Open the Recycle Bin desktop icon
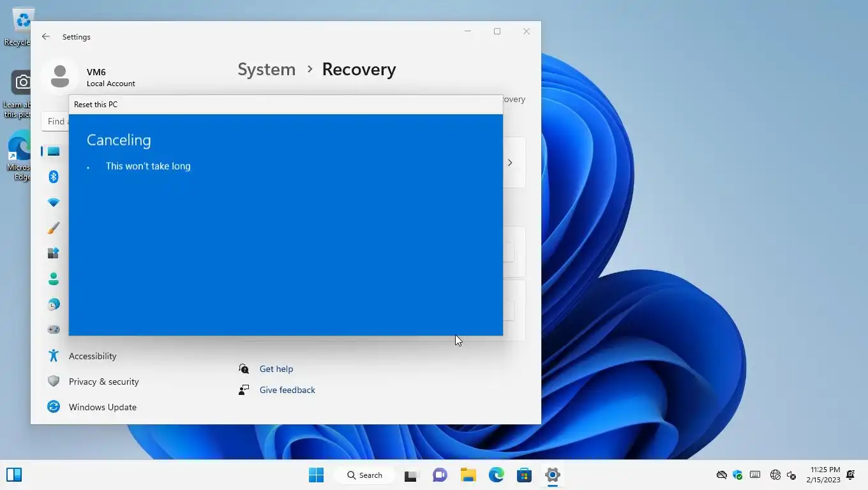The height and width of the screenshot is (490, 868). click(19, 27)
